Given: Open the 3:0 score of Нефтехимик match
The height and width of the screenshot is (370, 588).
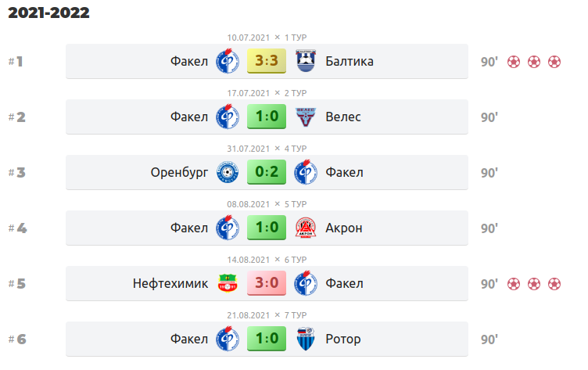Looking at the screenshot, I should [267, 283].
